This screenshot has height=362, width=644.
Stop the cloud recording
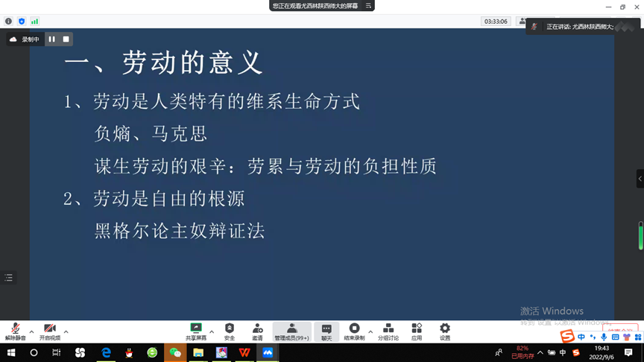pos(66,39)
